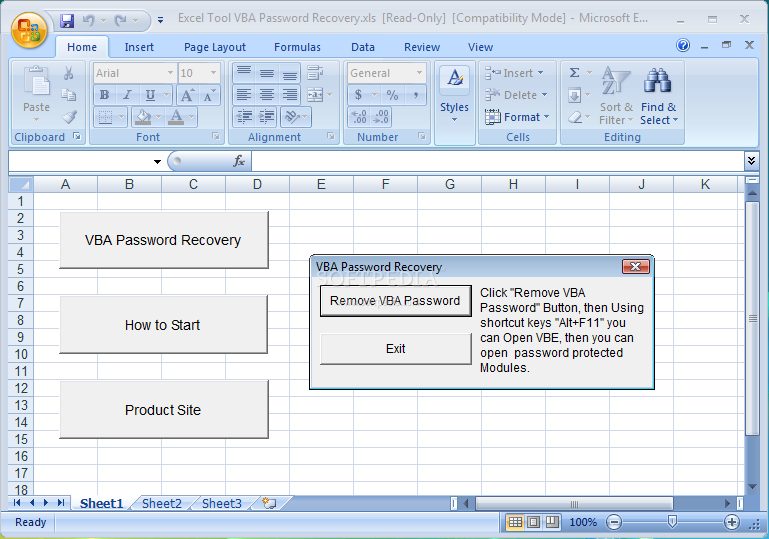This screenshot has width=769, height=539.
Task: Toggle Merge and Center
Action: point(315,95)
